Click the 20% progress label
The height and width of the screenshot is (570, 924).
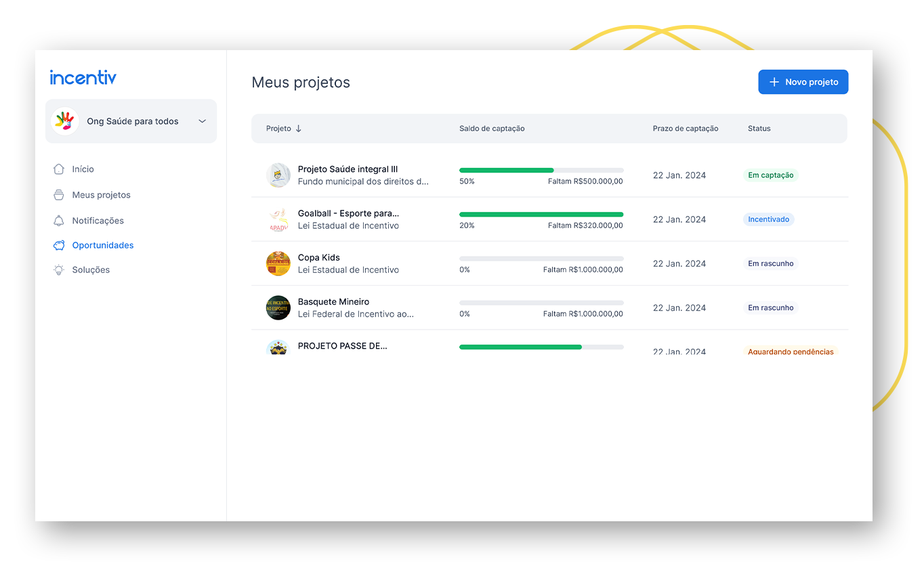pyautogui.click(x=467, y=225)
